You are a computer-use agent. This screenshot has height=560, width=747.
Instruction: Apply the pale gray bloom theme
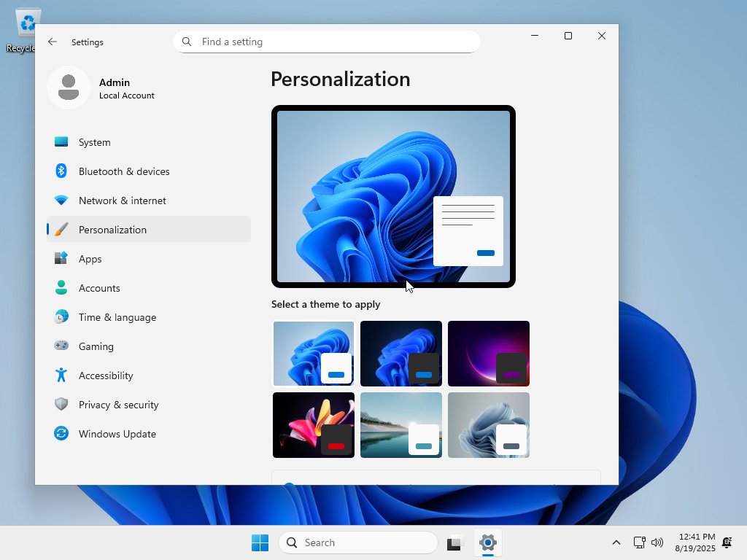tap(489, 425)
